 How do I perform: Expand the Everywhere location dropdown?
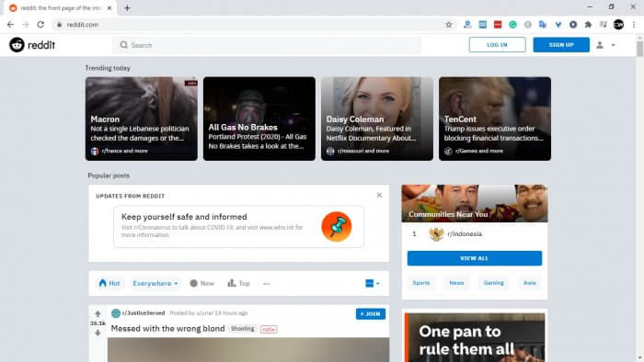coord(155,283)
